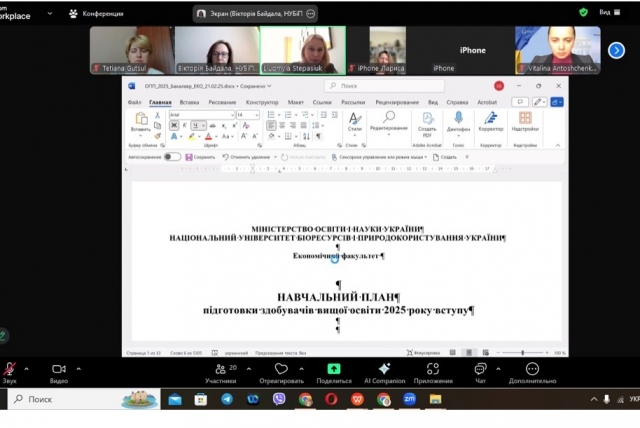The width and height of the screenshot is (640, 428).
Task: Open Zoom Apps (Приложения) icon
Action: point(433,373)
